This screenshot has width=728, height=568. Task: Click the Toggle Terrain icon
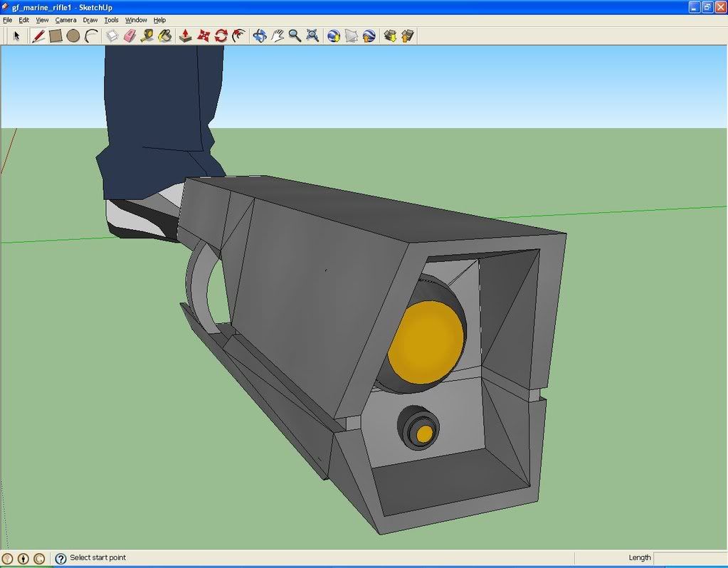[x=351, y=36]
